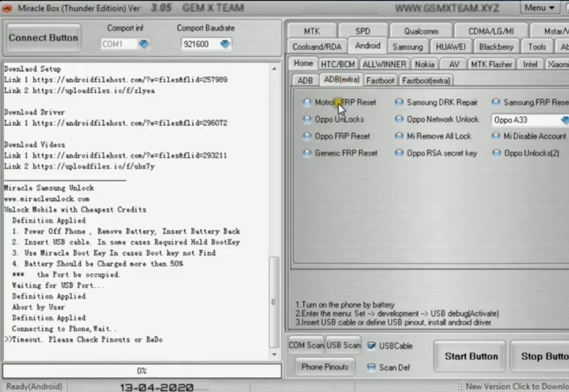
Task: Select Oppo Network Unlock radio option
Action: click(x=399, y=119)
